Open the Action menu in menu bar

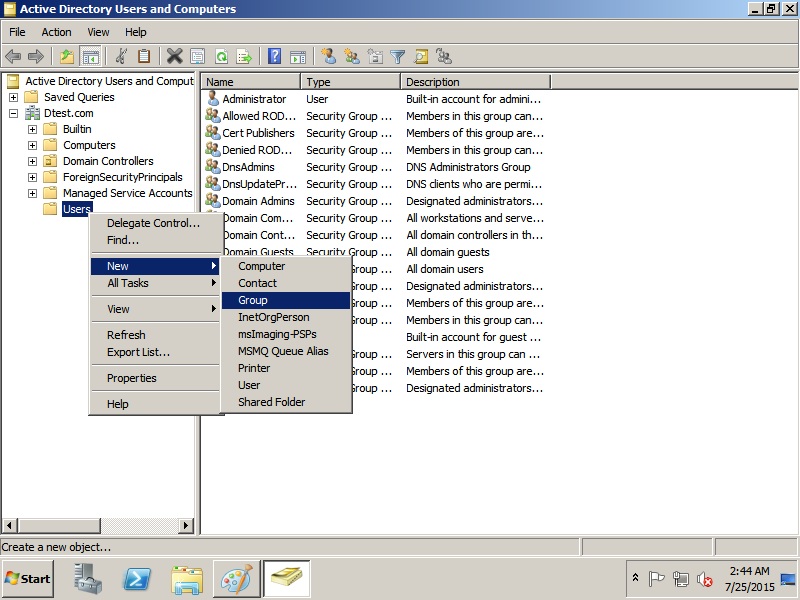pos(56,32)
